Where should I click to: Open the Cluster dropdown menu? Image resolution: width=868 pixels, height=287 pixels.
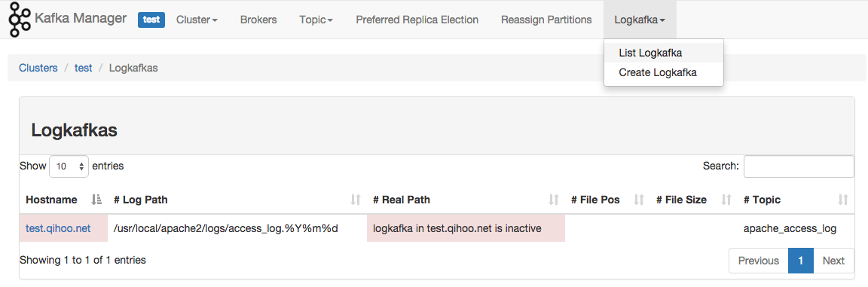pos(197,20)
